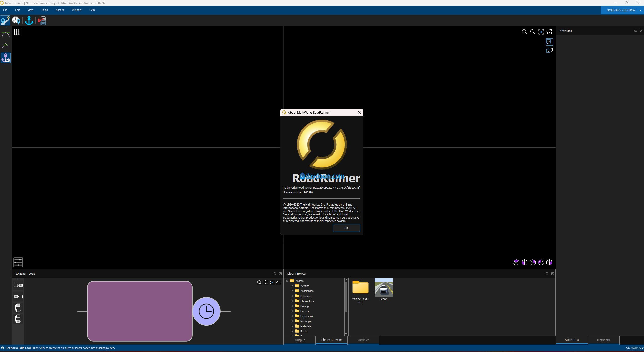Reset 3D viewport to home view
This screenshot has width=644, height=352.
550,32
